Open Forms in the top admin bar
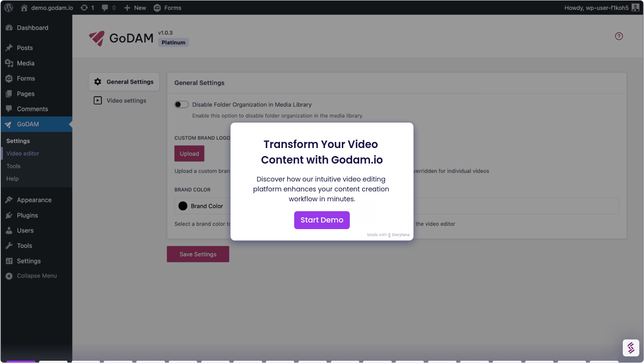Image resolution: width=644 pixels, height=363 pixels. pos(167,8)
